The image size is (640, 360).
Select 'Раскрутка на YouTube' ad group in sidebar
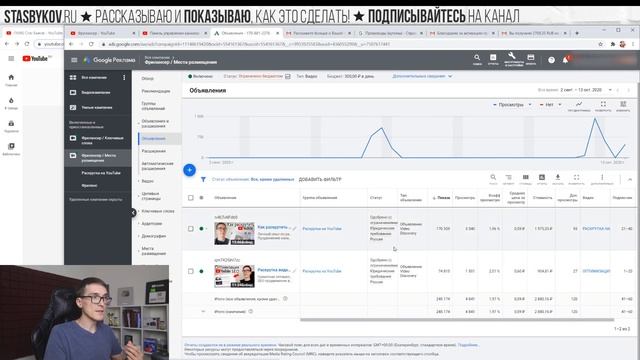pyautogui.click(x=101, y=173)
